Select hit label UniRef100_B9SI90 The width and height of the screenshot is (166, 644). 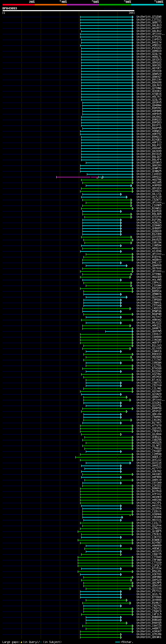pos(149,80)
